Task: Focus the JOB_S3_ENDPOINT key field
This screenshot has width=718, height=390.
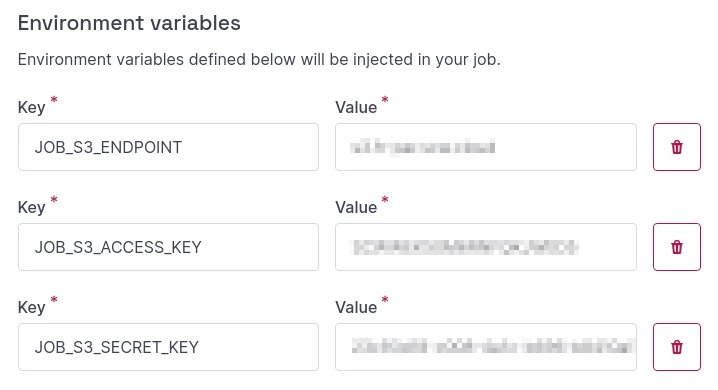Action: pos(169,147)
